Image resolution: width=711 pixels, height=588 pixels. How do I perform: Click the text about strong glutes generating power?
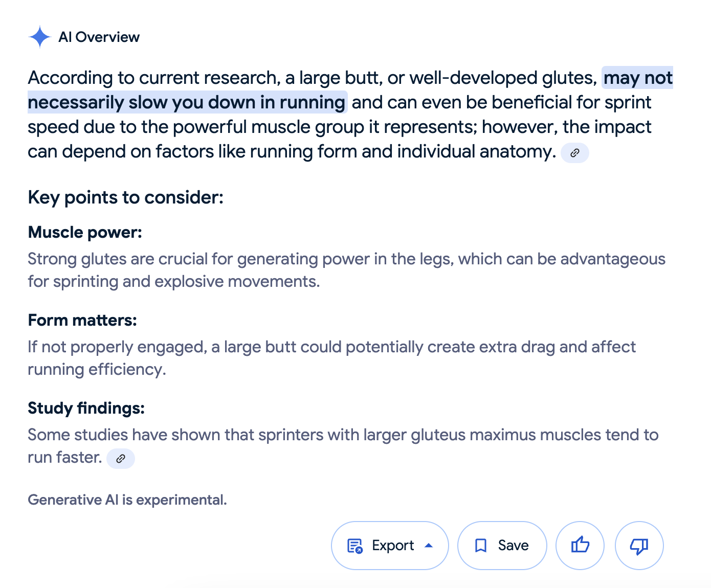[x=346, y=270]
